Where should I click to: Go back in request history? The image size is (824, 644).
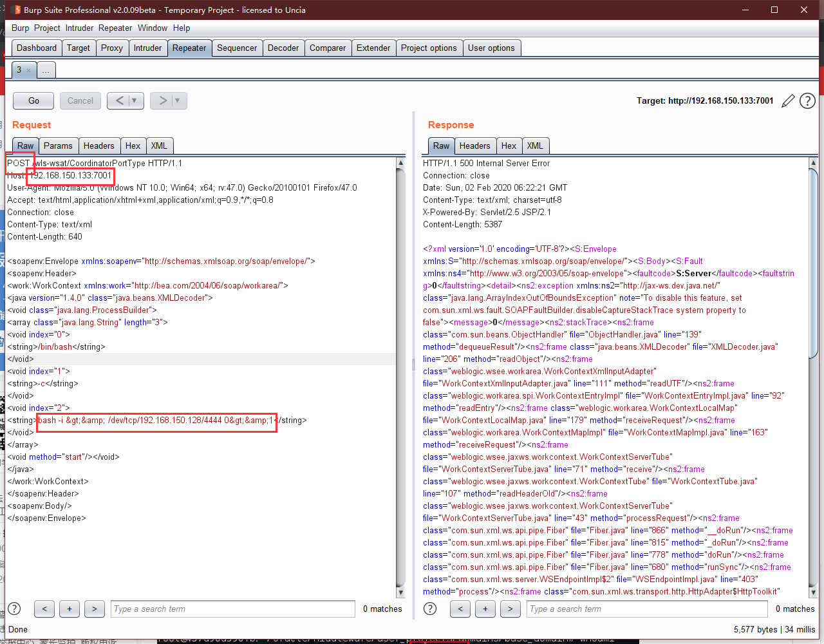pyautogui.click(x=120, y=100)
